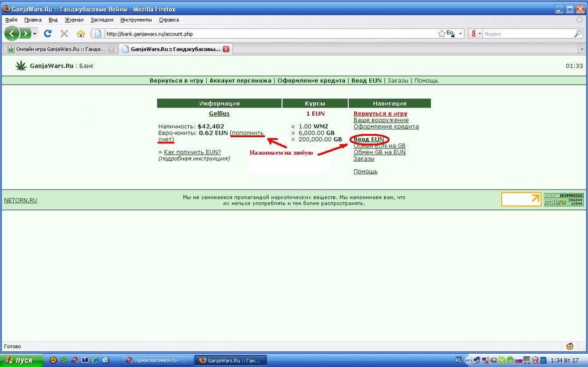Open the Правка menu
588x367 pixels.
33,20
